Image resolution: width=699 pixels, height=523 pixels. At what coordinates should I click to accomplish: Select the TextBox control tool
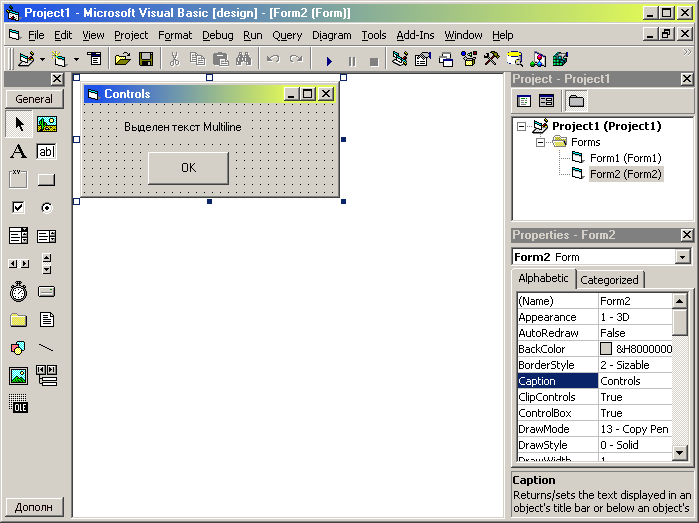[46, 152]
